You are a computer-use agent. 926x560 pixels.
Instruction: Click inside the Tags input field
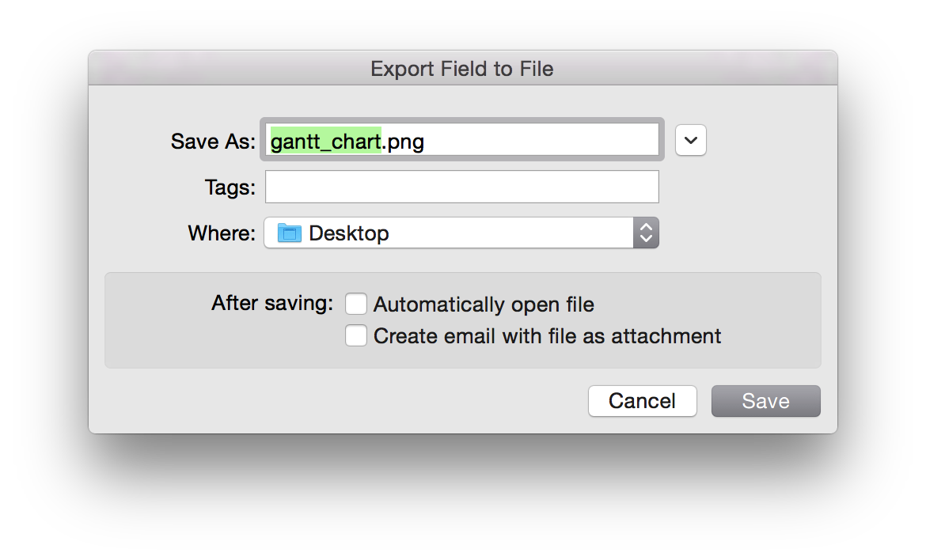(x=461, y=186)
